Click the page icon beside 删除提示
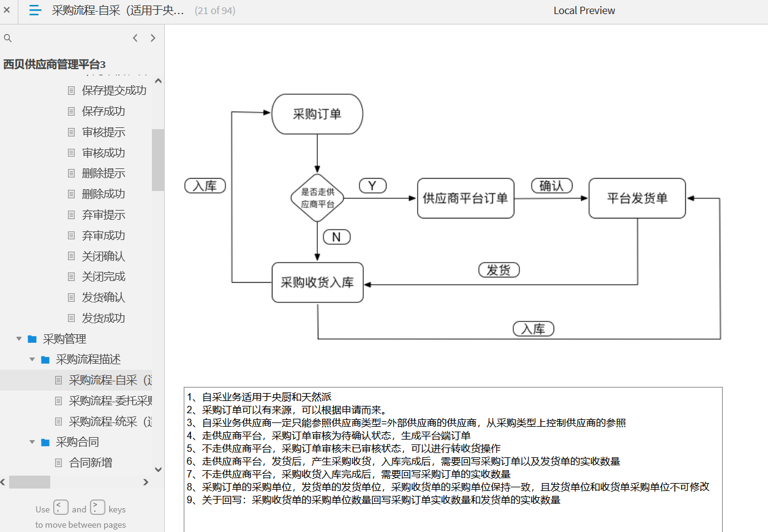 [x=72, y=173]
